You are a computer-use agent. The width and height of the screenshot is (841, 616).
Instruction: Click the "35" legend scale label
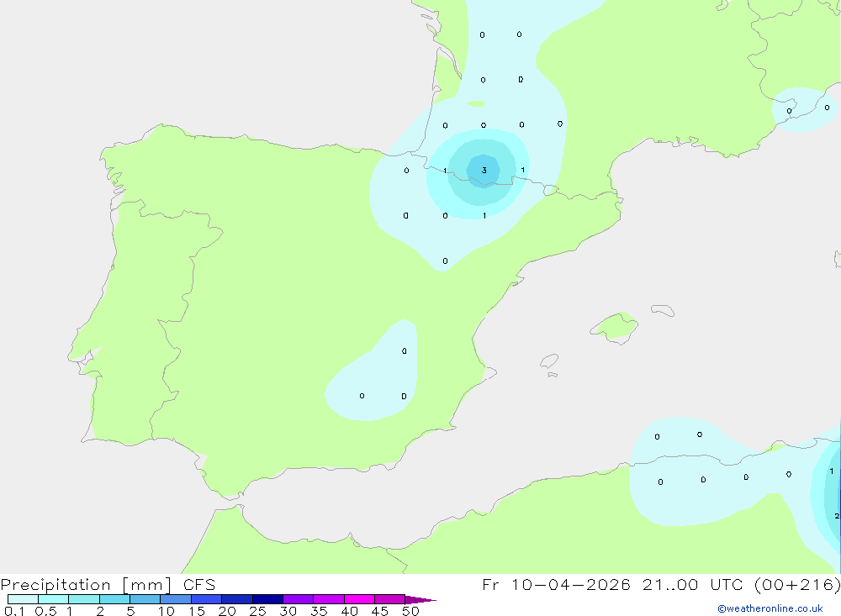319,611
